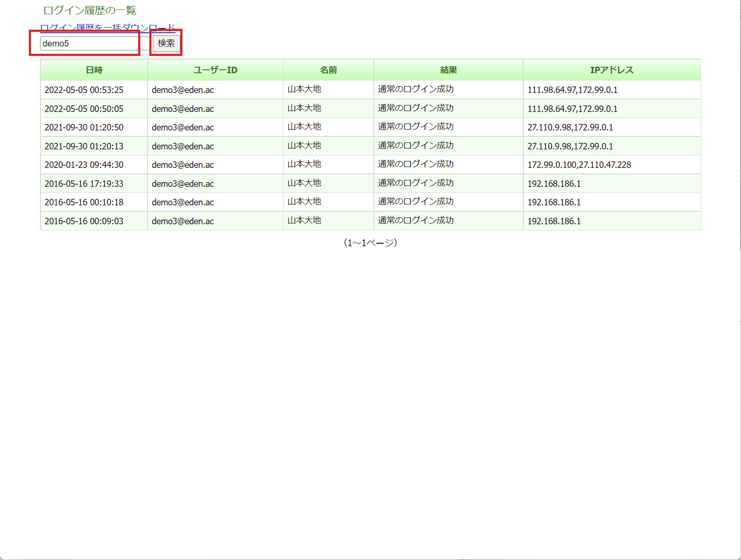Select the date 2022-05-05 00:53:25
Image resolution: width=741 pixels, height=560 pixels.
pyautogui.click(x=84, y=90)
